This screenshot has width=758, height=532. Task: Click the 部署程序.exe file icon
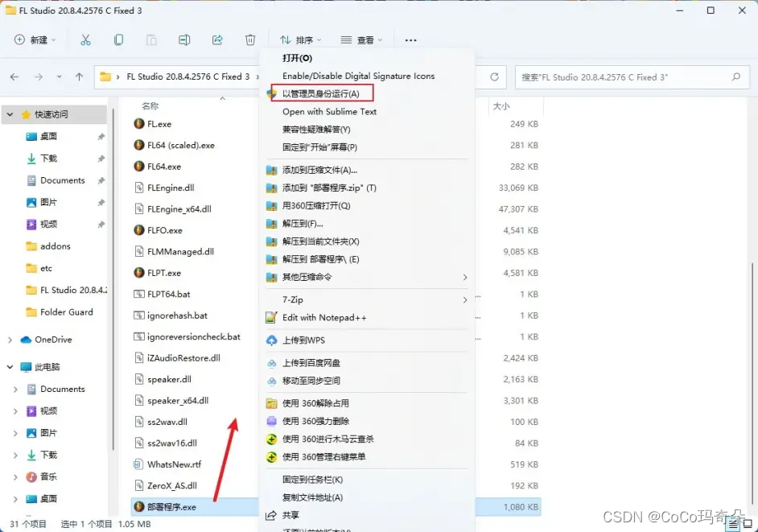point(138,507)
